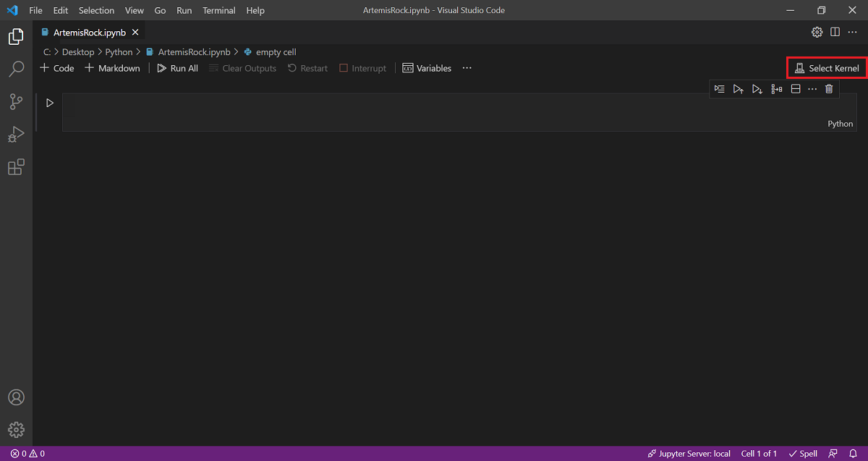
Task: Open problems errors and warnings indicator
Action: tap(27, 454)
